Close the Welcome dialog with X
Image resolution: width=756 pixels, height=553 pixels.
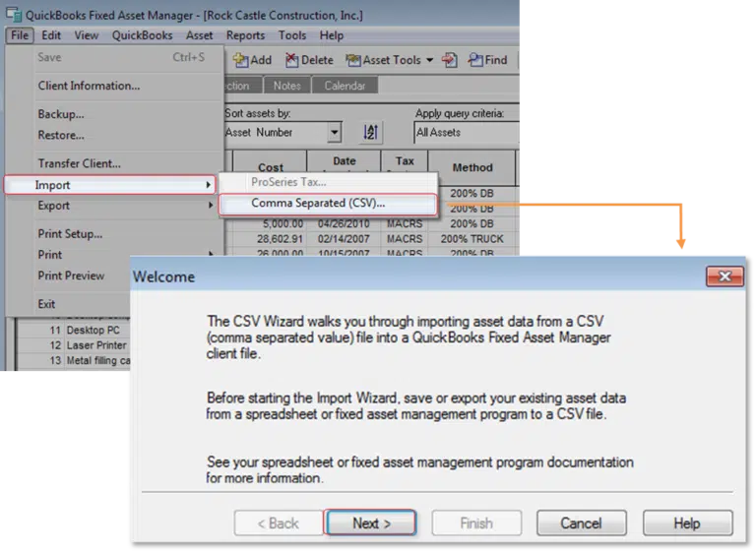[724, 276]
